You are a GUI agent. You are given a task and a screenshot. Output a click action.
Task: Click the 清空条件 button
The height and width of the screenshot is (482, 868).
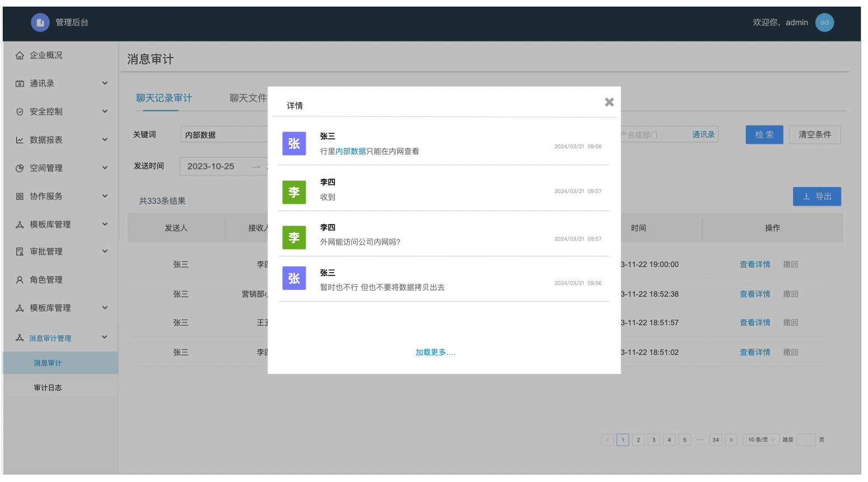point(815,135)
